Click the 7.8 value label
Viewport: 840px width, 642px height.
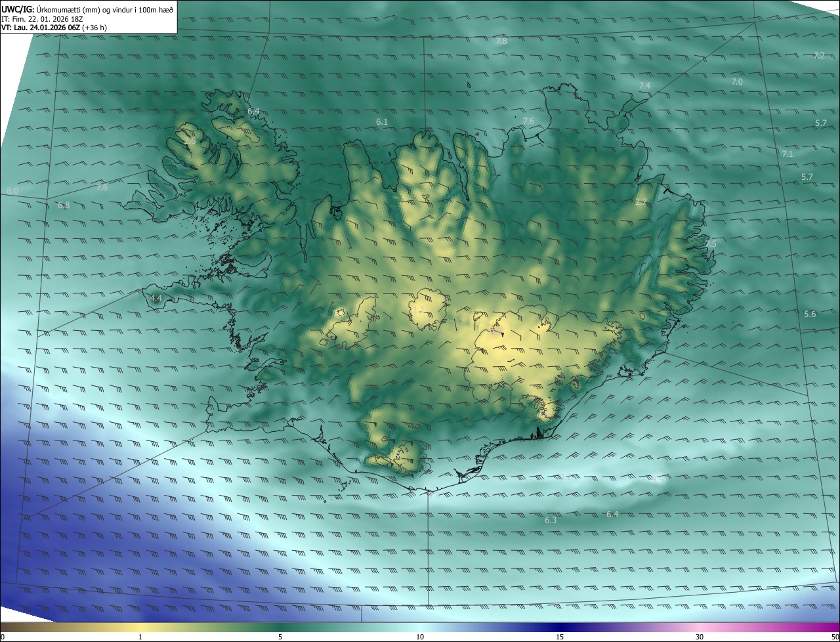coord(501,41)
